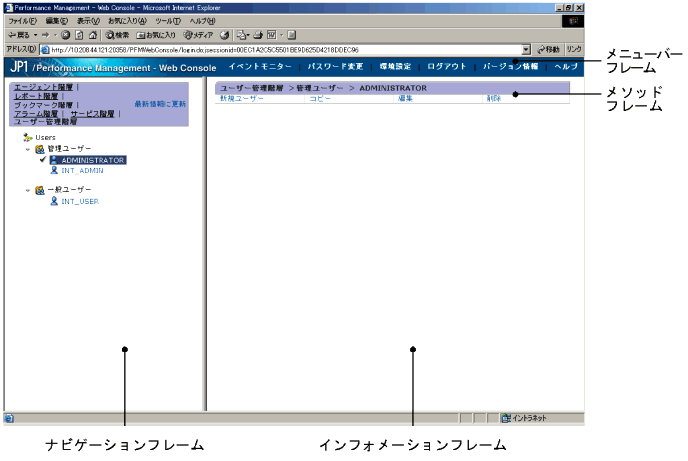Click the Users root tree icon

click(28, 137)
